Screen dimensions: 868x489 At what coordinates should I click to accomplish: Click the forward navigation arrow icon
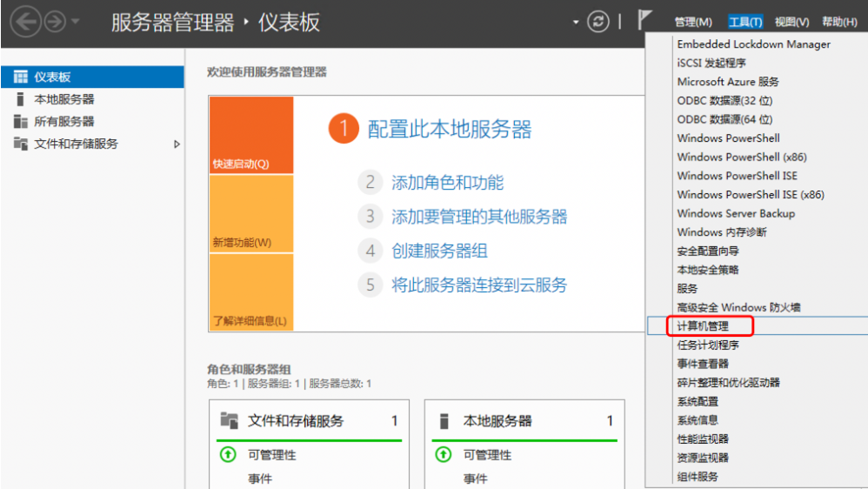[x=55, y=22]
